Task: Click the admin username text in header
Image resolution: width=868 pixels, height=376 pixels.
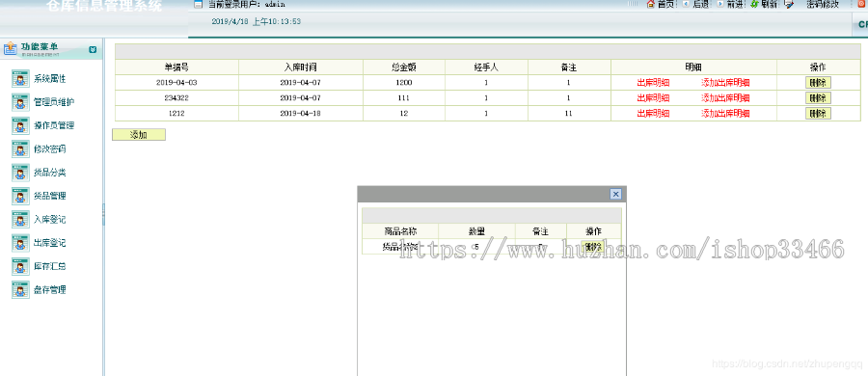Action: pyautogui.click(x=275, y=5)
